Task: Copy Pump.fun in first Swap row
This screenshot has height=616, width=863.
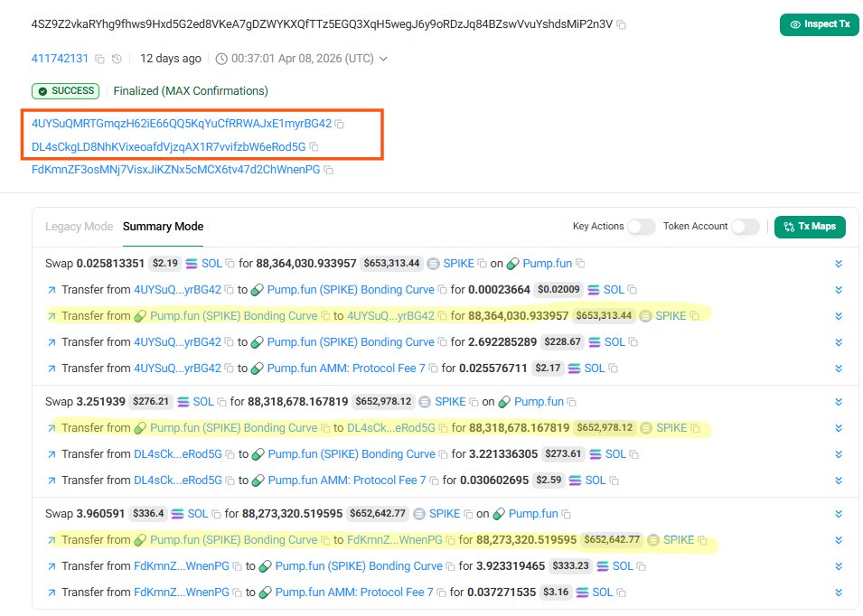Action: (x=580, y=264)
